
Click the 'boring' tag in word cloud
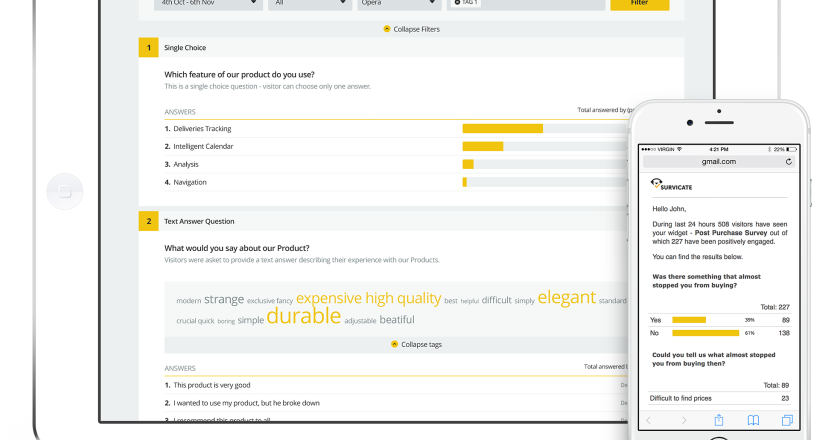226,322
